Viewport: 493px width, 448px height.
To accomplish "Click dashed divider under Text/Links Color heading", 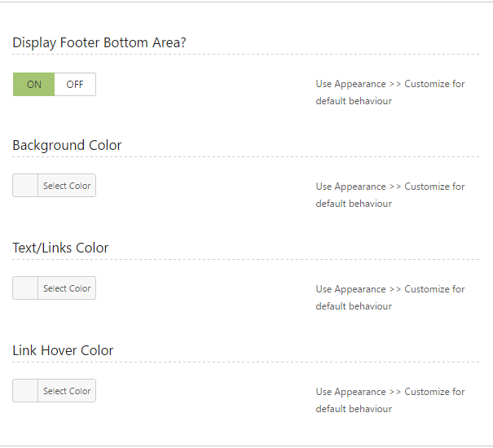I will tap(244, 260).
